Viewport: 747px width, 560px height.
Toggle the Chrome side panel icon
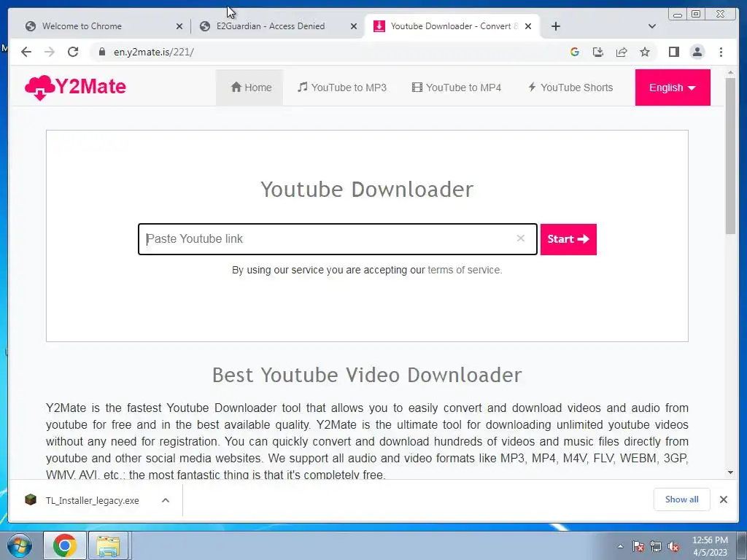point(673,52)
